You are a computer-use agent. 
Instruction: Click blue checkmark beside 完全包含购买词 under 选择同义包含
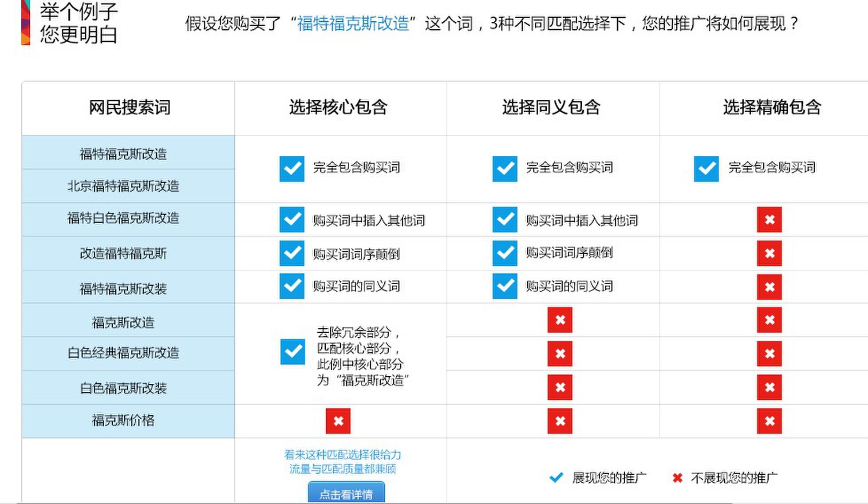pyautogui.click(x=505, y=169)
